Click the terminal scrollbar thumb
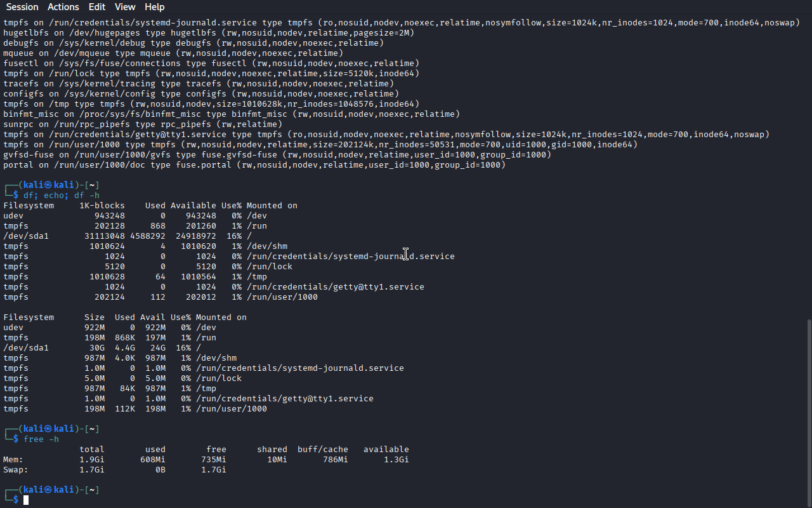 click(808, 411)
